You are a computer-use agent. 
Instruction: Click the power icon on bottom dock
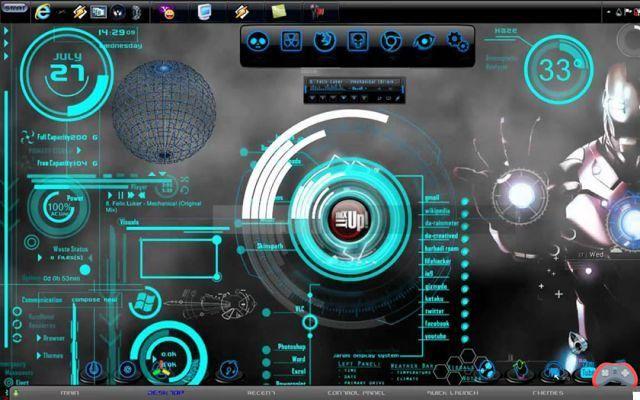[x=93, y=369]
